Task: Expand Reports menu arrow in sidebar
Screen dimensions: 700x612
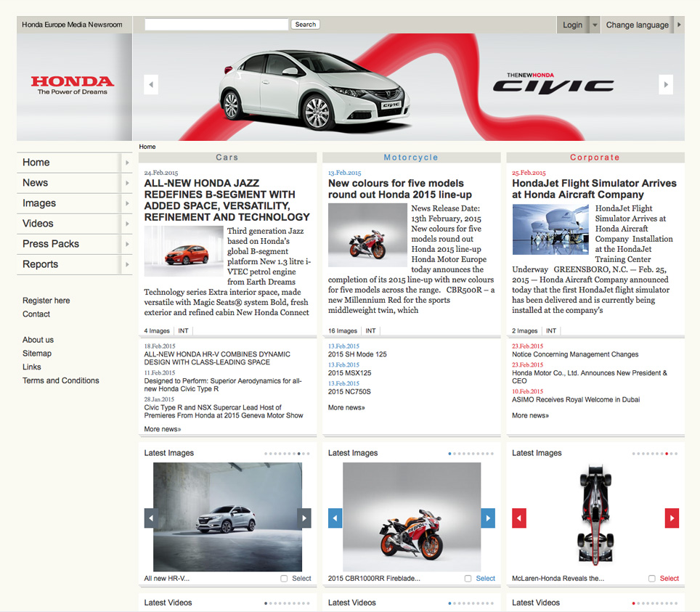Action: pos(127,265)
